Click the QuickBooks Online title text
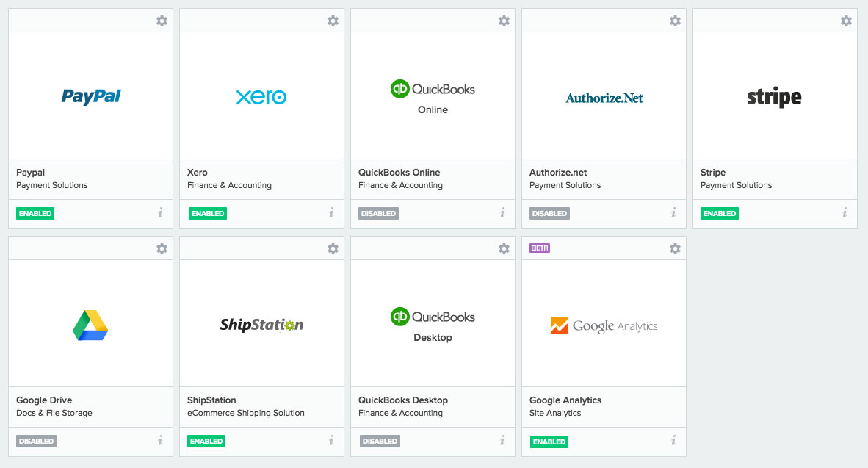This screenshot has height=468, width=868. 399,172
